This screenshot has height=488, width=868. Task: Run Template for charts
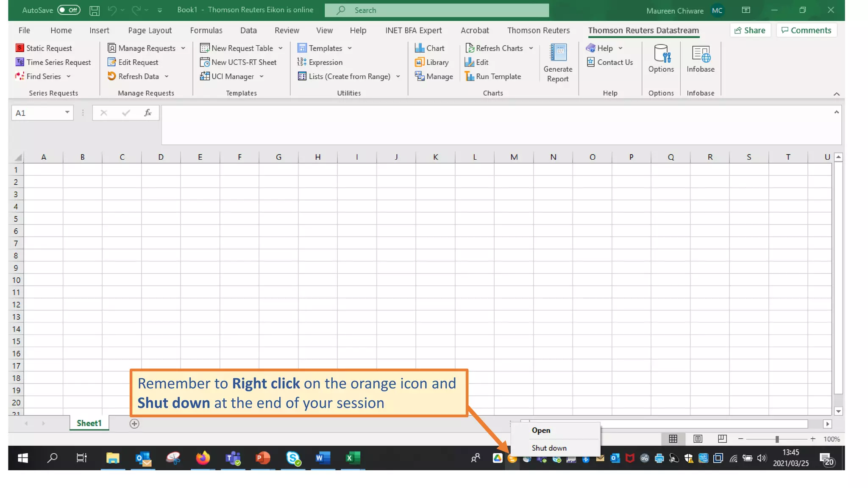(x=493, y=76)
